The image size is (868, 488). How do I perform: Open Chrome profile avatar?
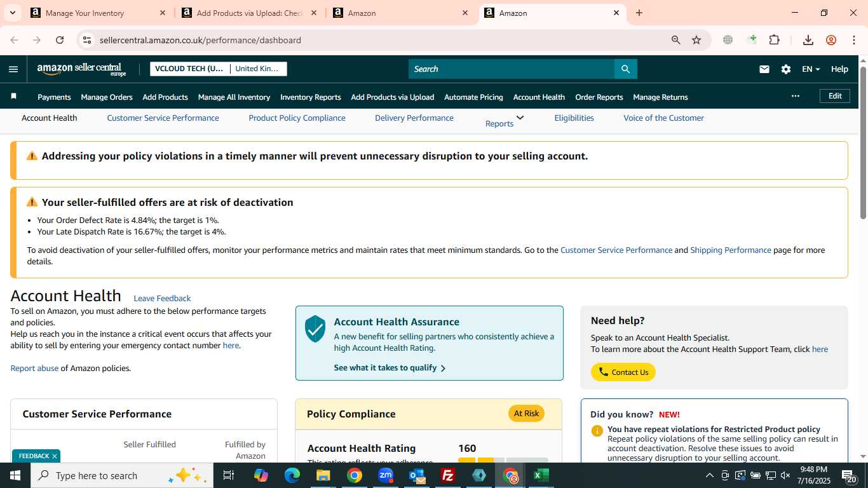[831, 40]
